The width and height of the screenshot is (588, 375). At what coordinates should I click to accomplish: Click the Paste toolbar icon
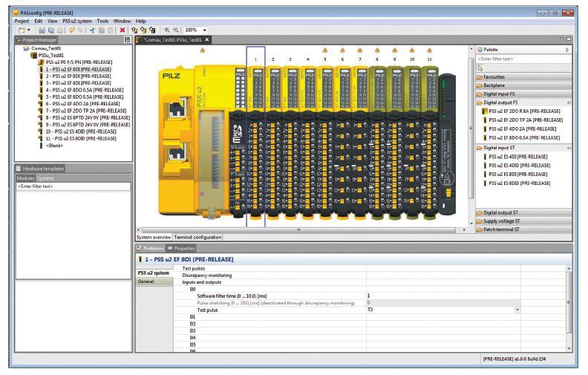point(110,30)
